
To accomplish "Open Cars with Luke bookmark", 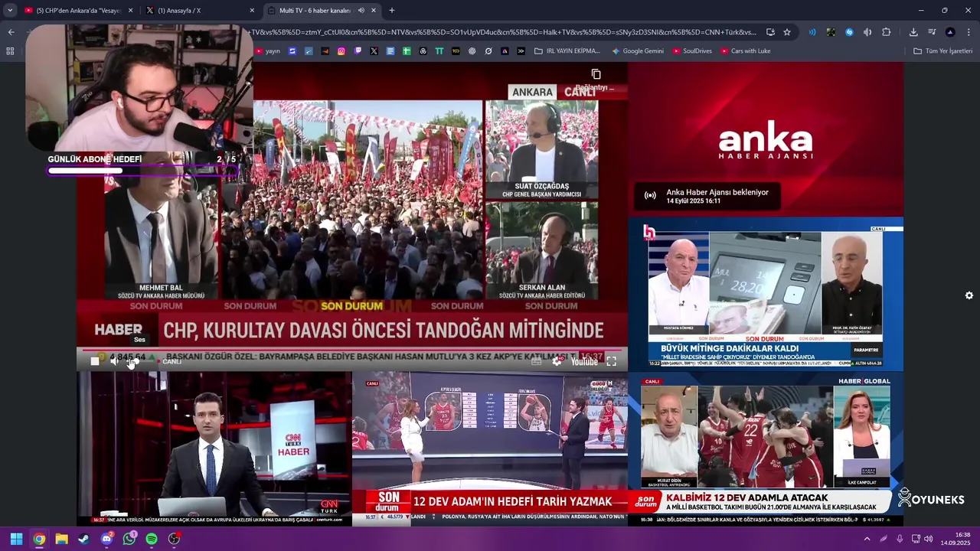I will click(x=745, y=51).
